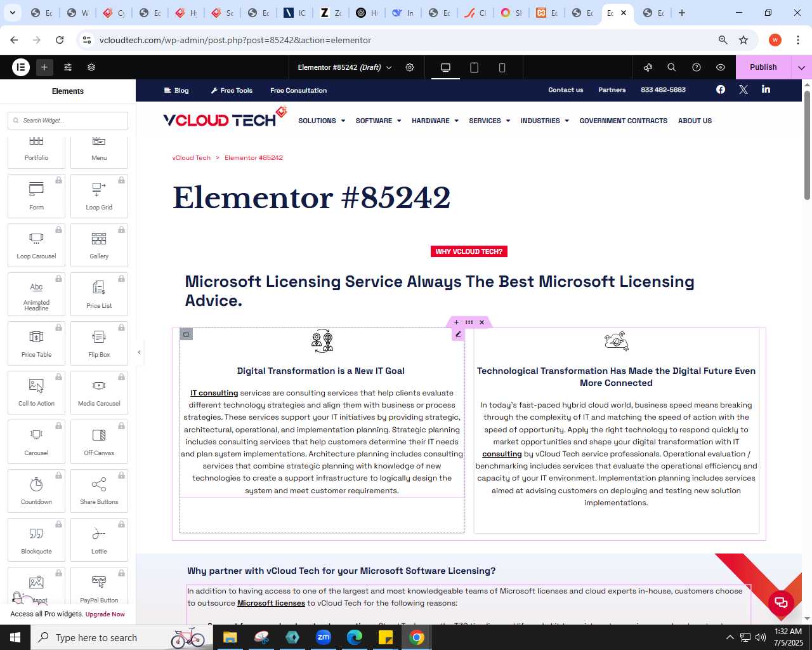The height and width of the screenshot is (650, 812).
Task: Click the Search Widget field
Action: point(68,121)
